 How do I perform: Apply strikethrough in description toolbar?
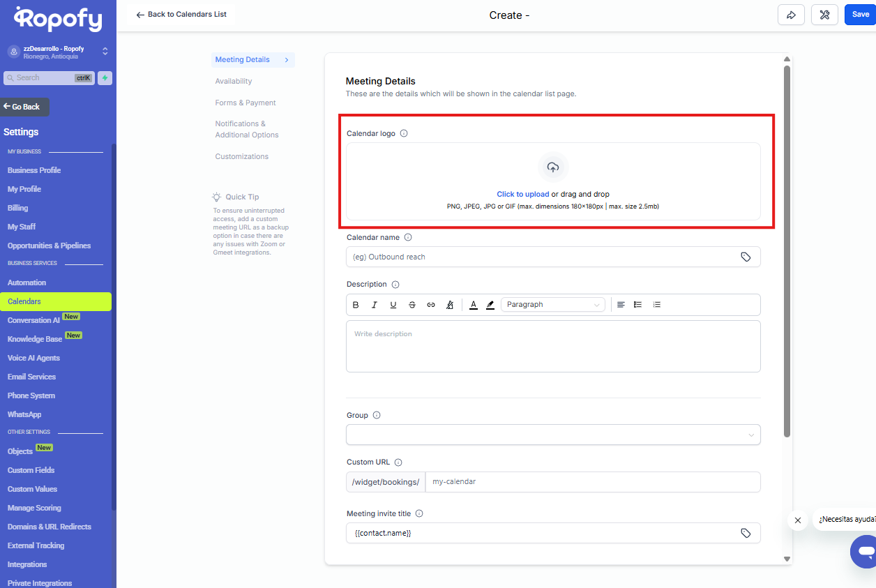412,305
